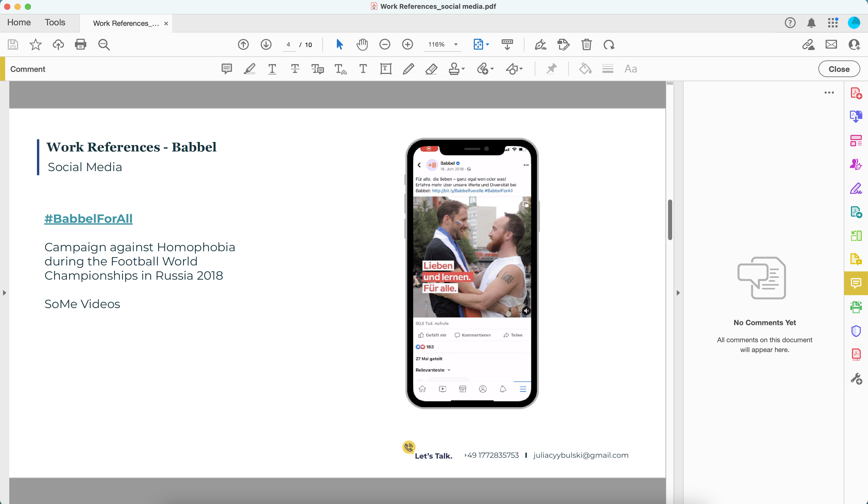Toggle the keep tool selected pin
Viewport: 868px width, 504px height.
(552, 69)
